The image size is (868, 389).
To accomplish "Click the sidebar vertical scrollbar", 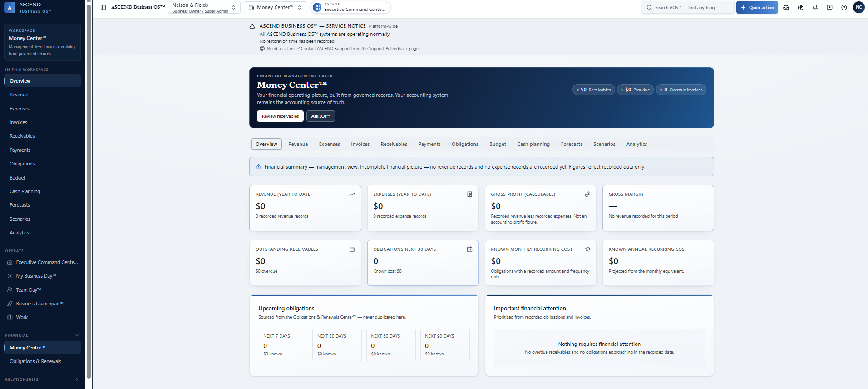I will click(x=89, y=191).
